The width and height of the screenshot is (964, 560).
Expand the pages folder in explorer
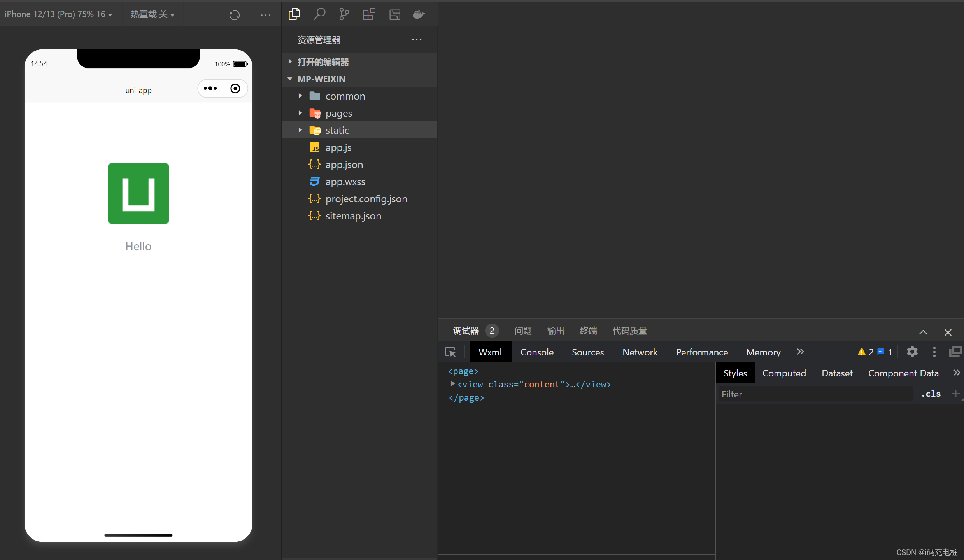click(x=301, y=113)
